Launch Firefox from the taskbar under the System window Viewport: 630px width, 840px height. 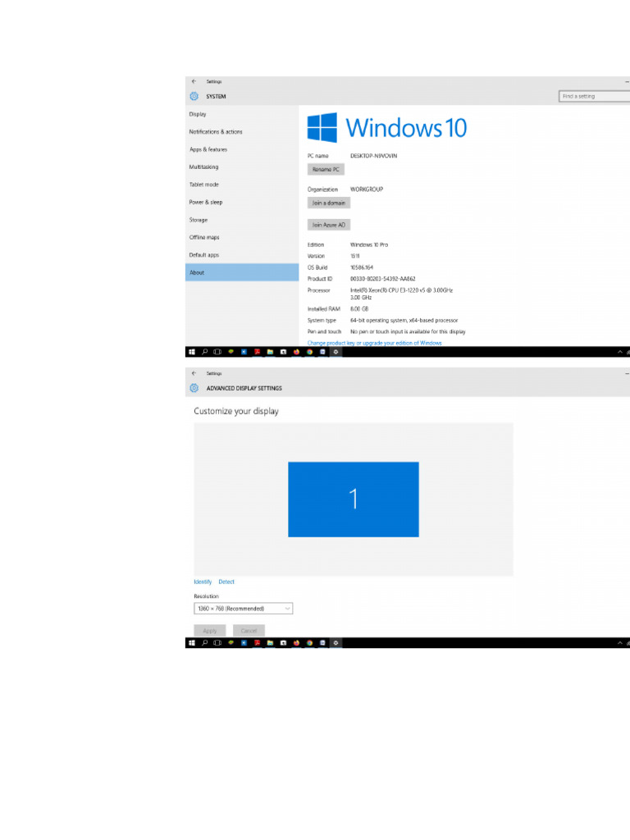(x=296, y=352)
